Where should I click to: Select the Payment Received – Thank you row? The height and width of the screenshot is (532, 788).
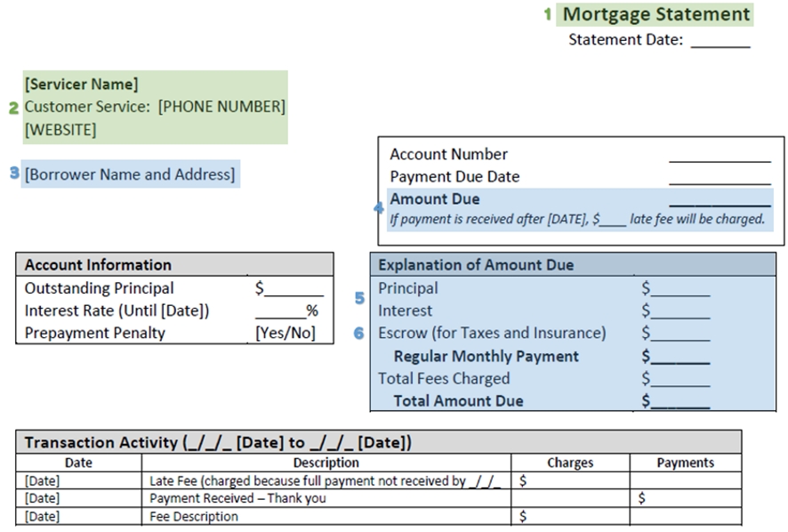click(237, 498)
